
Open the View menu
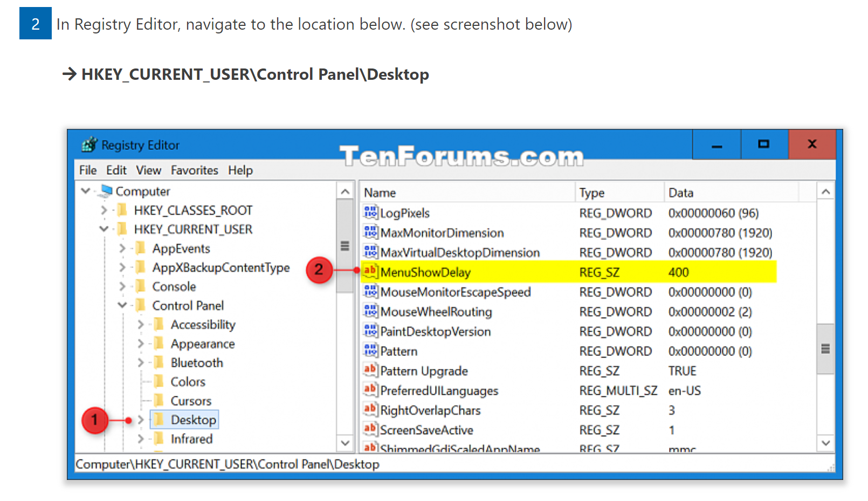tap(149, 170)
